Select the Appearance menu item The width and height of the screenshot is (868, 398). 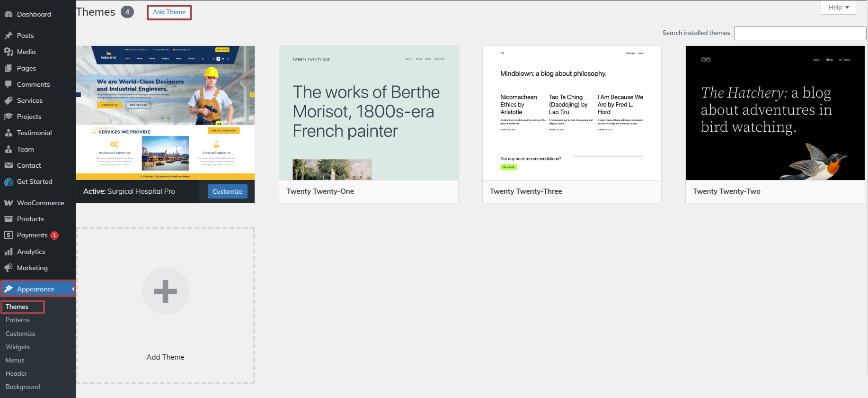[38, 289]
